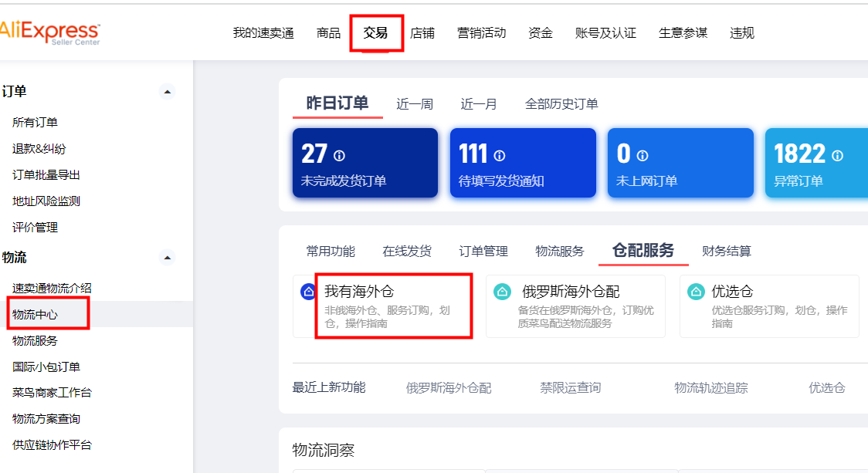
Task: Collapse the 订单 sidebar section arrow
Action: (168, 92)
